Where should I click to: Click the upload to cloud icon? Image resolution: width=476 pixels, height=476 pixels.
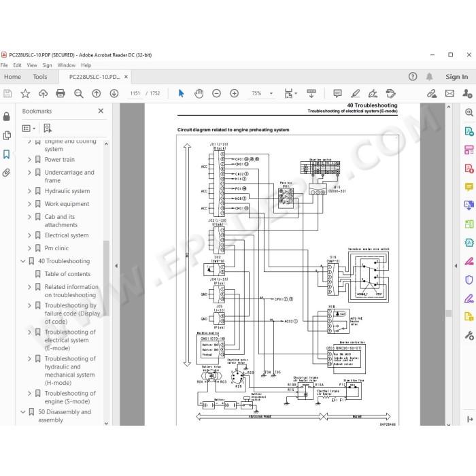[x=43, y=94]
